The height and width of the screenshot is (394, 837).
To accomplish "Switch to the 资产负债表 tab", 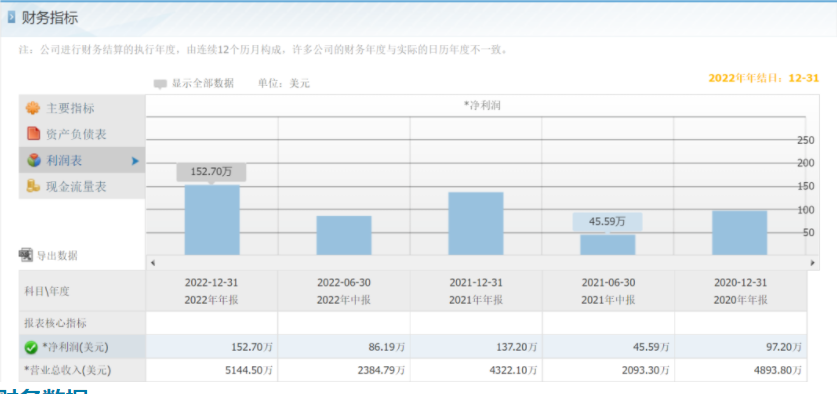I will tap(82, 134).
